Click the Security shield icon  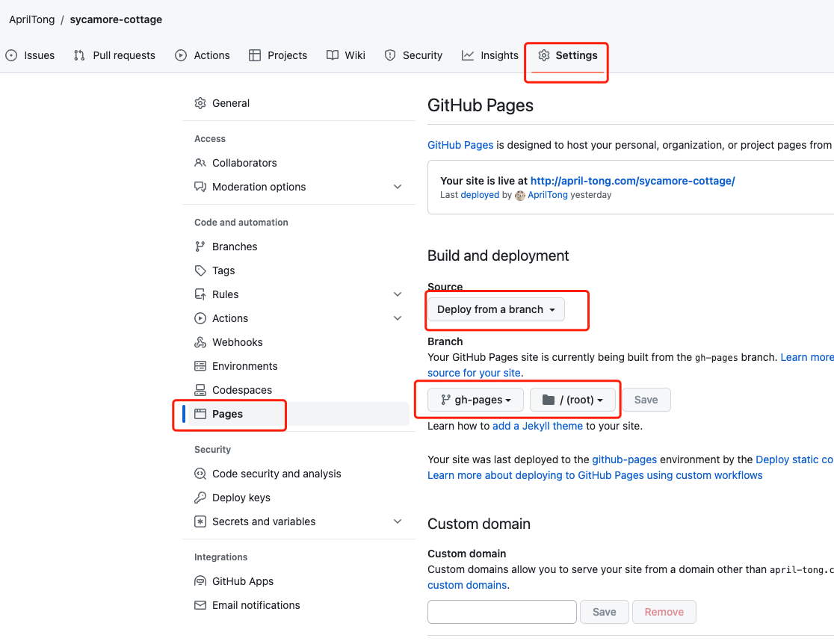pos(390,55)
